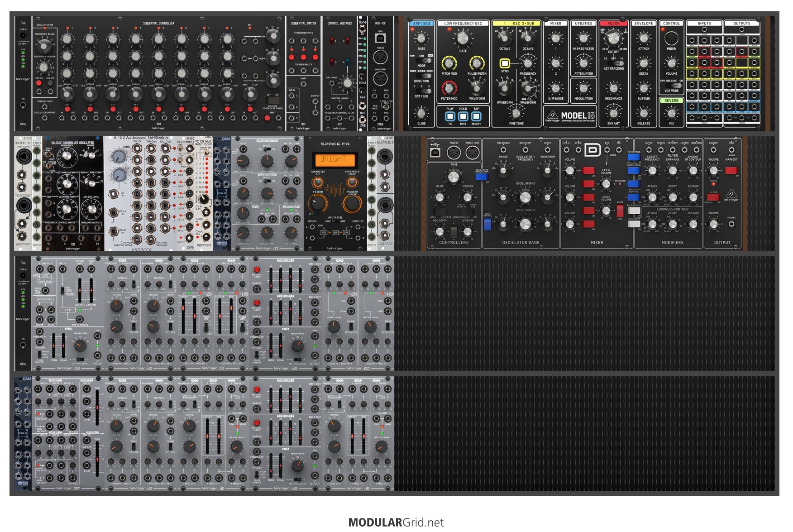Click the Reset In jack on the A-152 module
793x532 pixels.
pos(113,232)
